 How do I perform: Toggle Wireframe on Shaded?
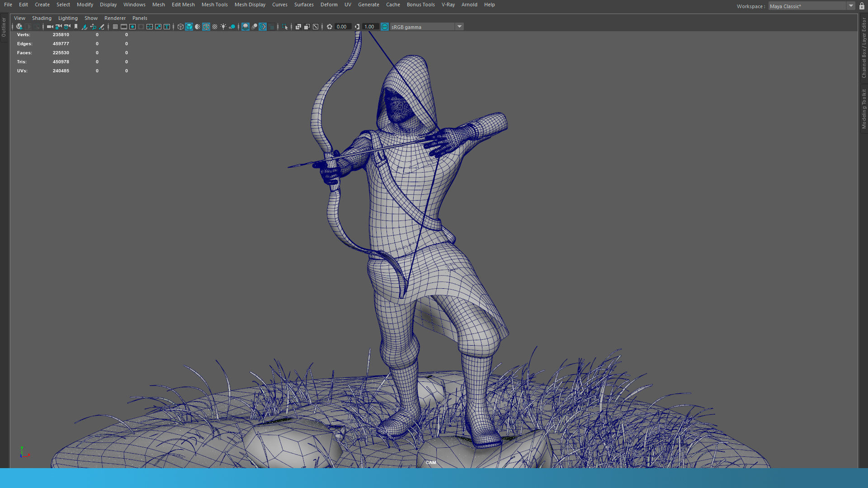(x=206, y=27)
